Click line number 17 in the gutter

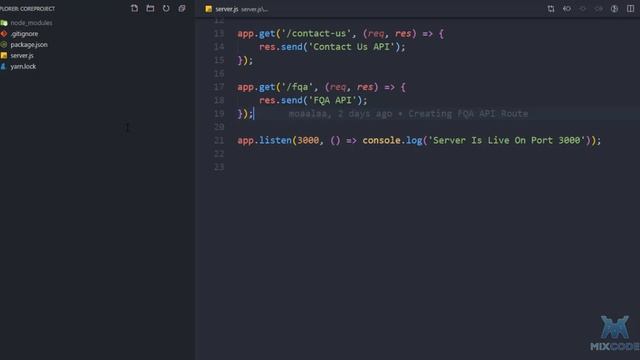point(219,87)
